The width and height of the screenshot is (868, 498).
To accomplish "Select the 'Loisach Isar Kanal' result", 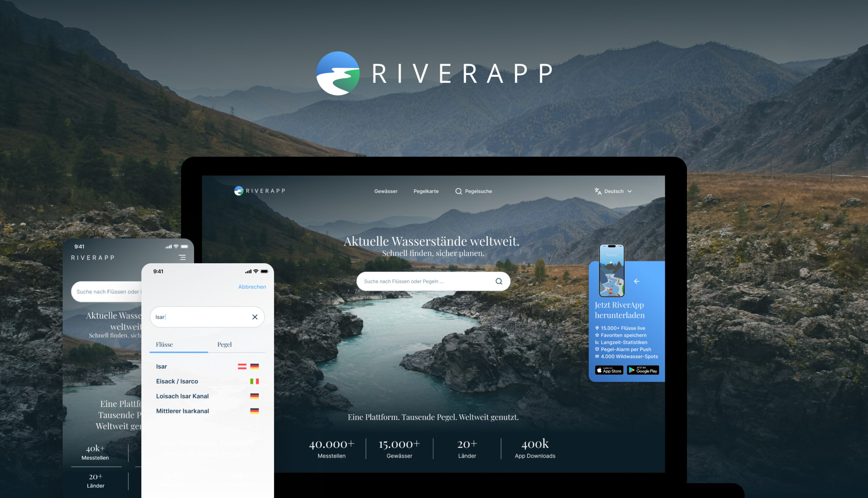I will click(x=207, y=396).
